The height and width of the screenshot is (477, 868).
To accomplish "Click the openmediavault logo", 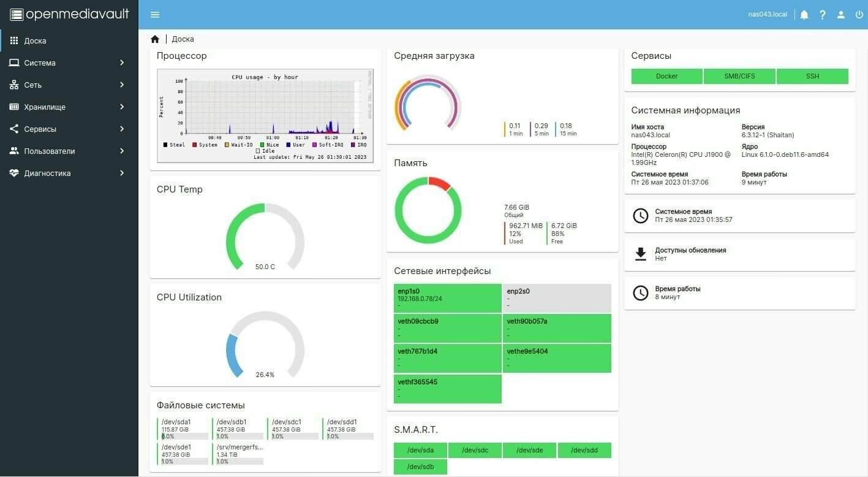I will (69, 14).
